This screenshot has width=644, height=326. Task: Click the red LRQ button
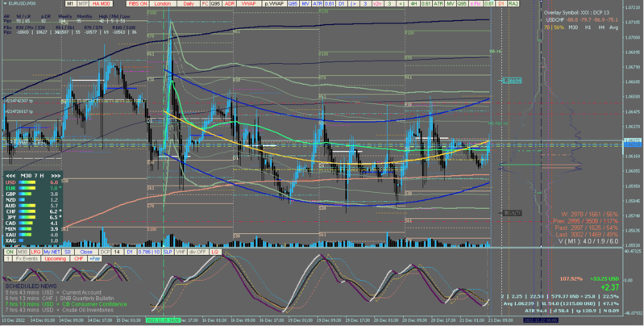click(35, 252)
